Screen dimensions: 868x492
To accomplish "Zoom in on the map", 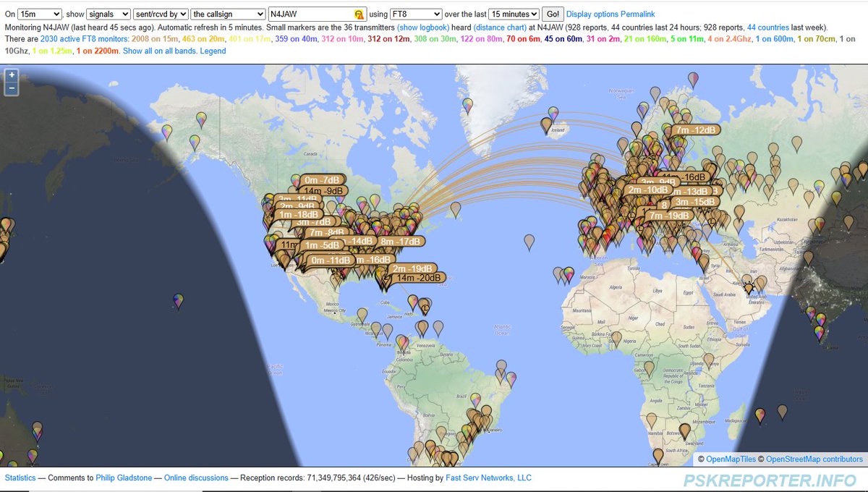I will pos(12,75).
